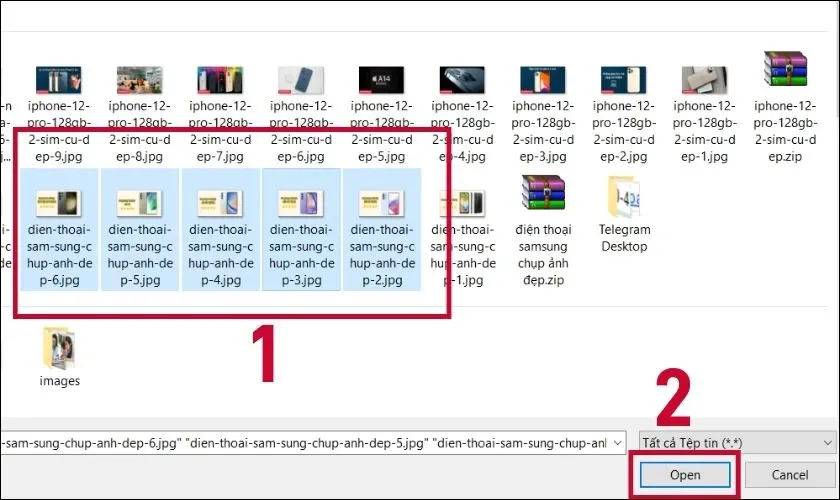This screenshot has width=840, height=500.
Task: Click dien-thoai-sam-sung-chup-anh-dep-2.jpg thumbnail
Action: [x=381, y=204]
